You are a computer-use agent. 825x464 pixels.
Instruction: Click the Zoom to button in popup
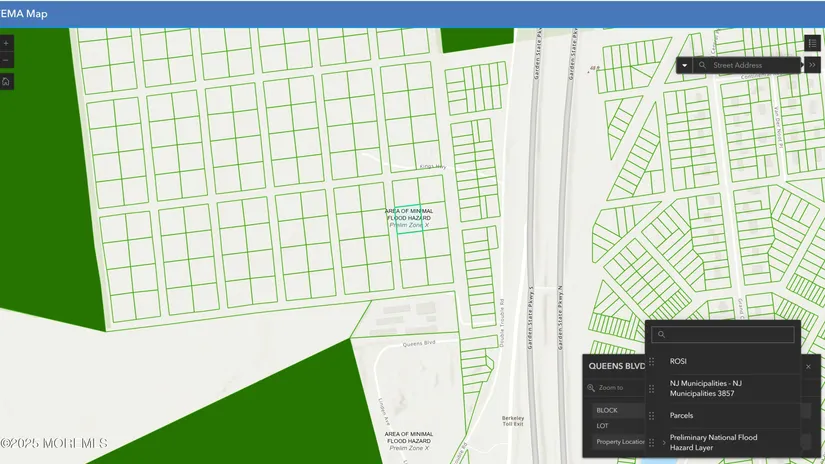[606, 387]
